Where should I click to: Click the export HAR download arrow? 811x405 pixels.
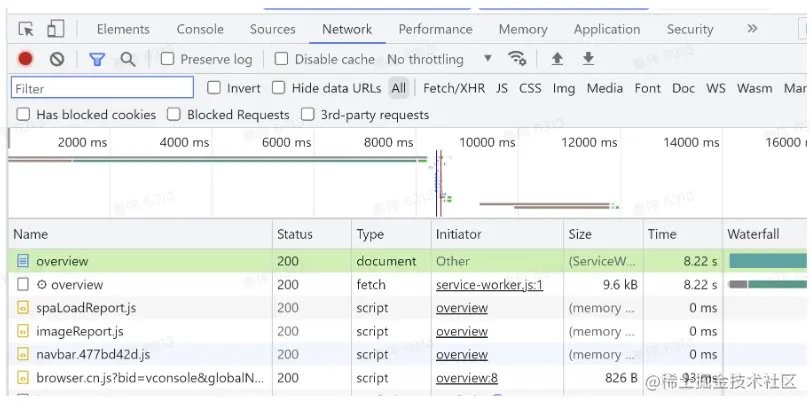tap(588, 59)
